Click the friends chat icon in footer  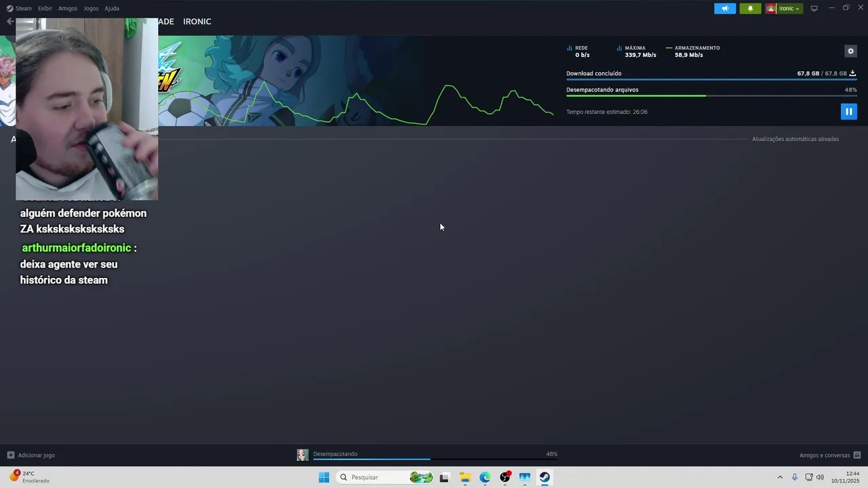coord(857,455)
